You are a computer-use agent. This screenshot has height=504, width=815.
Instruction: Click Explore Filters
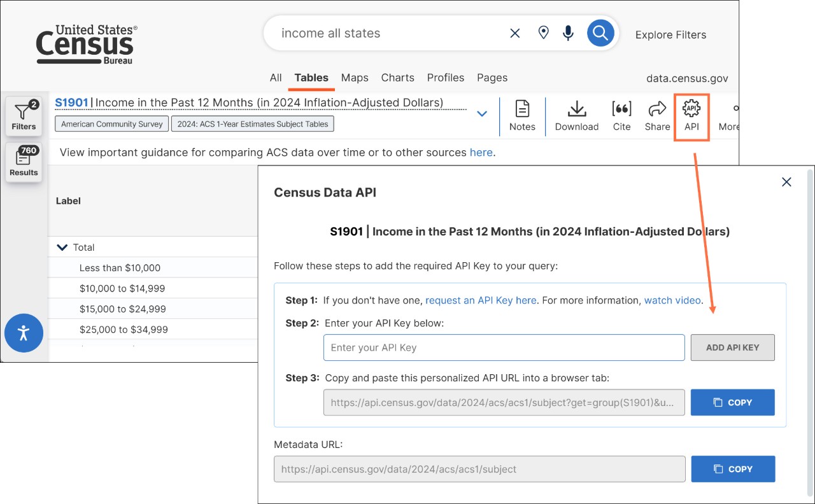coord(670,35)
